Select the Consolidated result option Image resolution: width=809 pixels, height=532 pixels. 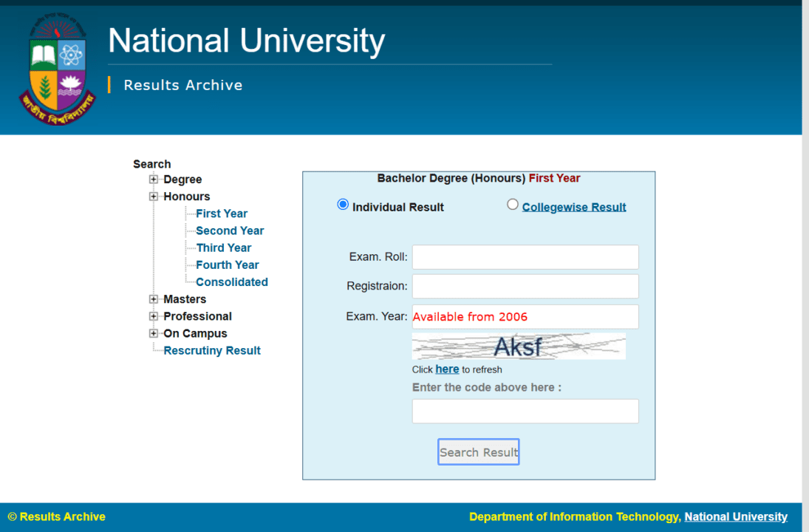(231, 282)
